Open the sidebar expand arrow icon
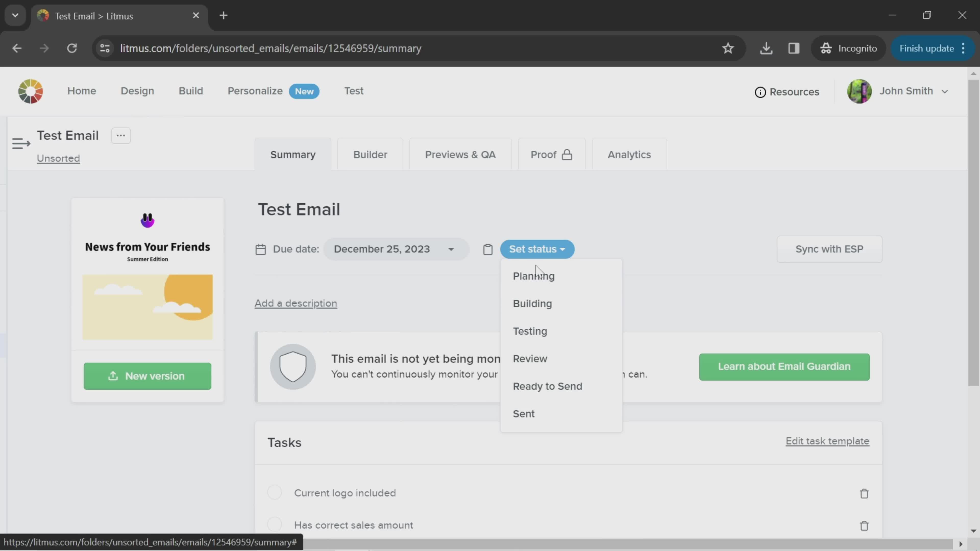Viewport: 980px width, 551px height. tap(21, 144)
